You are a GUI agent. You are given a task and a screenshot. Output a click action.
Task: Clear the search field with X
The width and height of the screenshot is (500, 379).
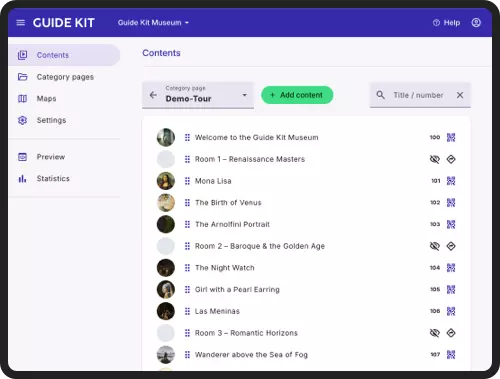point(460,95)
